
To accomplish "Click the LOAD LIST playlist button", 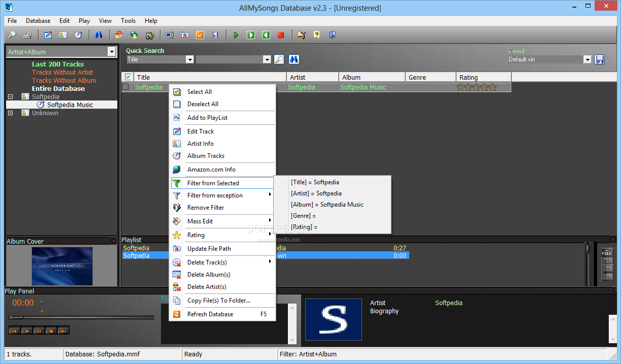I will click(x=608, y=276).
